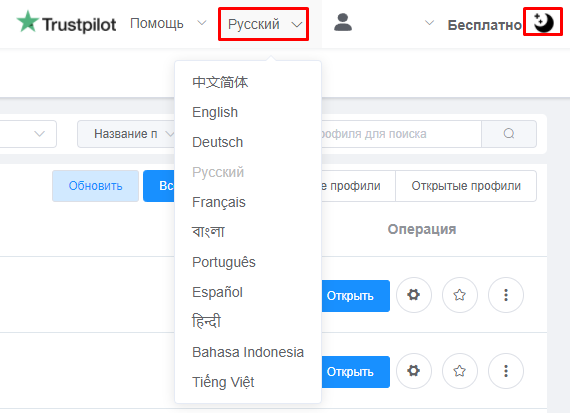The width and height of the screenshot is (570, 413).
Task: Select Tiếng Việt language option
Action: (x=223, y=382)
